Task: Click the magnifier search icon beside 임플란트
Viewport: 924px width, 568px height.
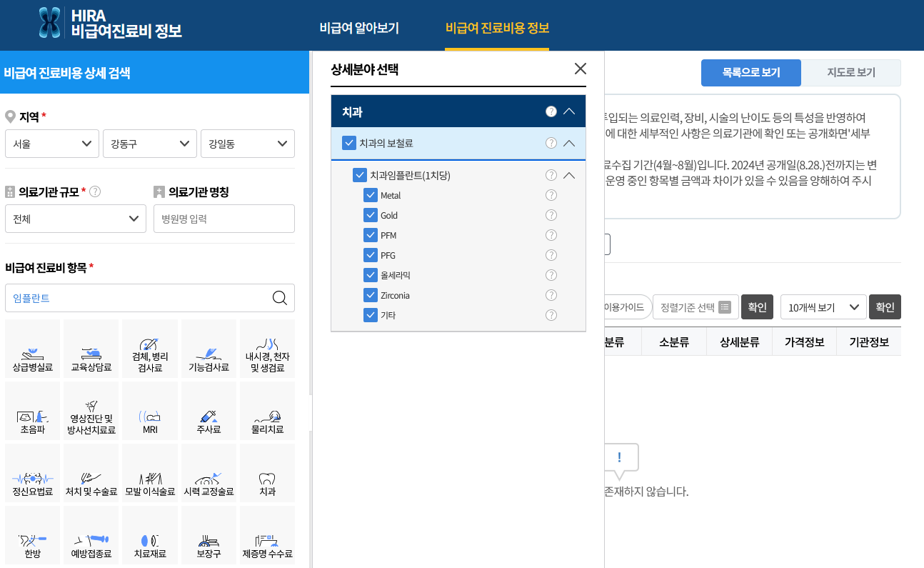Action: (280, 298)
